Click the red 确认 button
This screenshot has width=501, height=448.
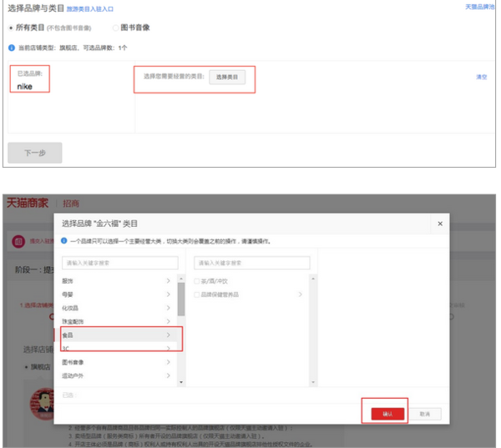[387, 414]
